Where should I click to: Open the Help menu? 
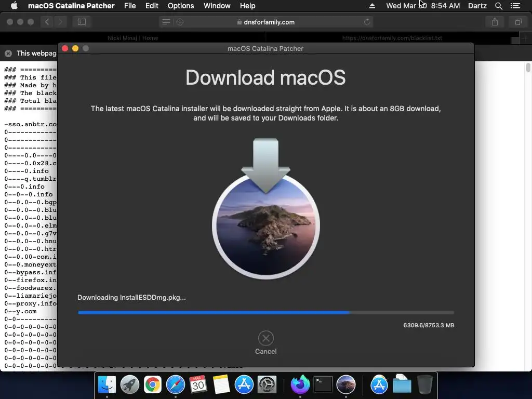click(248, 6)
